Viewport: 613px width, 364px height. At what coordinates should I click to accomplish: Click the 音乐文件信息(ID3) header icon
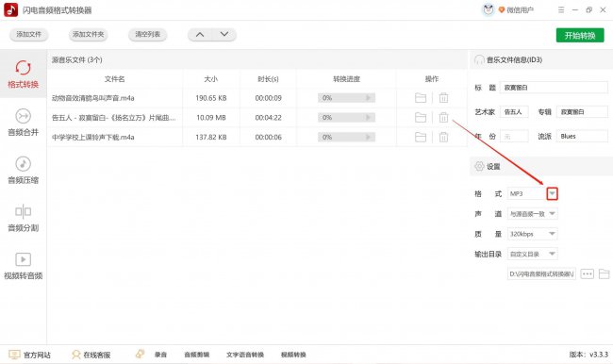(x=479, y=59)
